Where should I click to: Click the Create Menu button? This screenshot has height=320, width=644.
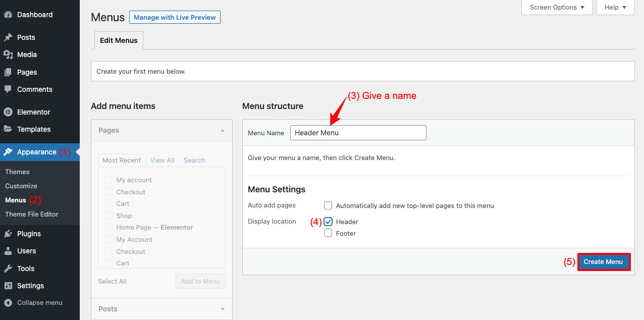(603, 261)
